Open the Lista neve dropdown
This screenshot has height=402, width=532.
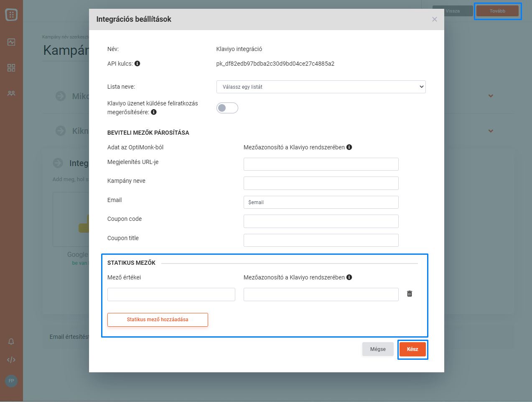(321, 87)
